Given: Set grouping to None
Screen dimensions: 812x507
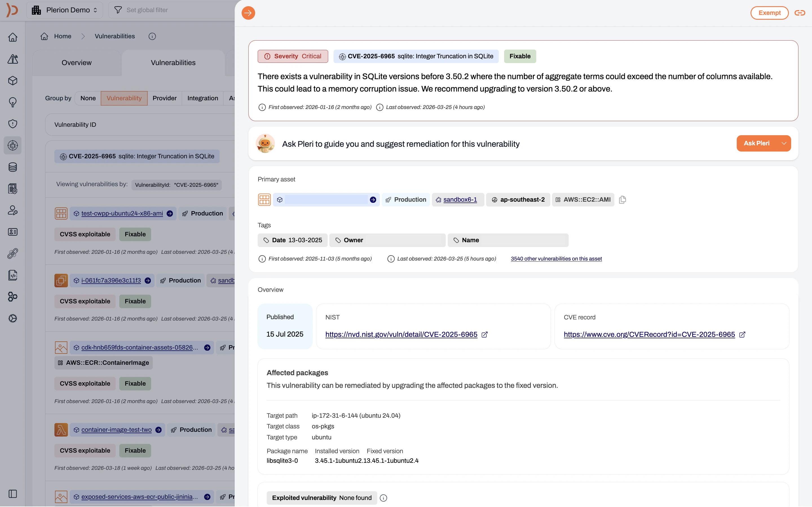Looking at the screenshot, I should tap(88, 98).
